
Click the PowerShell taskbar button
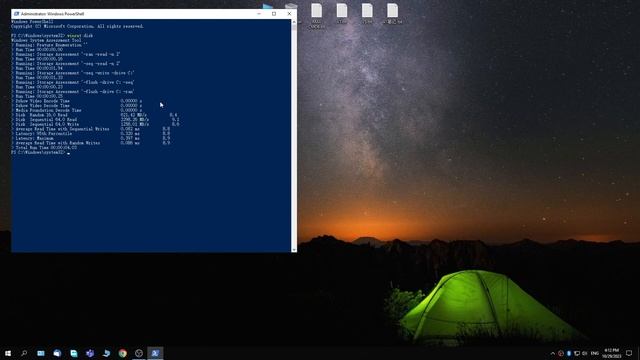(x=155, y=353)
